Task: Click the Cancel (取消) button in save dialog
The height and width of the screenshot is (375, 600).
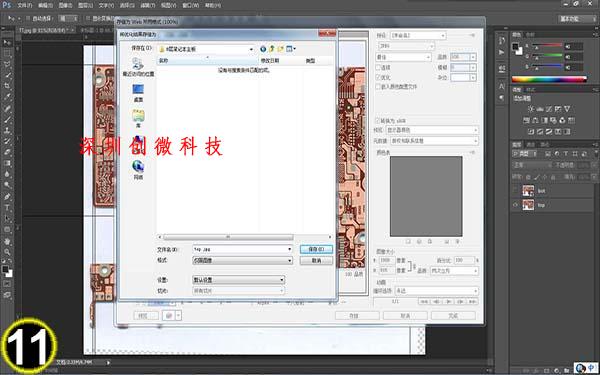Action: pos(316,261)
